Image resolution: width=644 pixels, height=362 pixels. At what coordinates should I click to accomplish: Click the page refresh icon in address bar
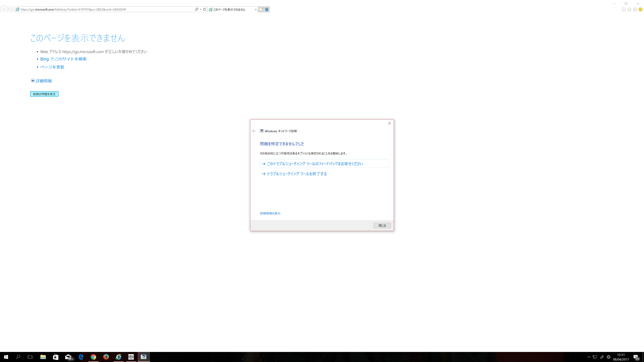(204, 9)
